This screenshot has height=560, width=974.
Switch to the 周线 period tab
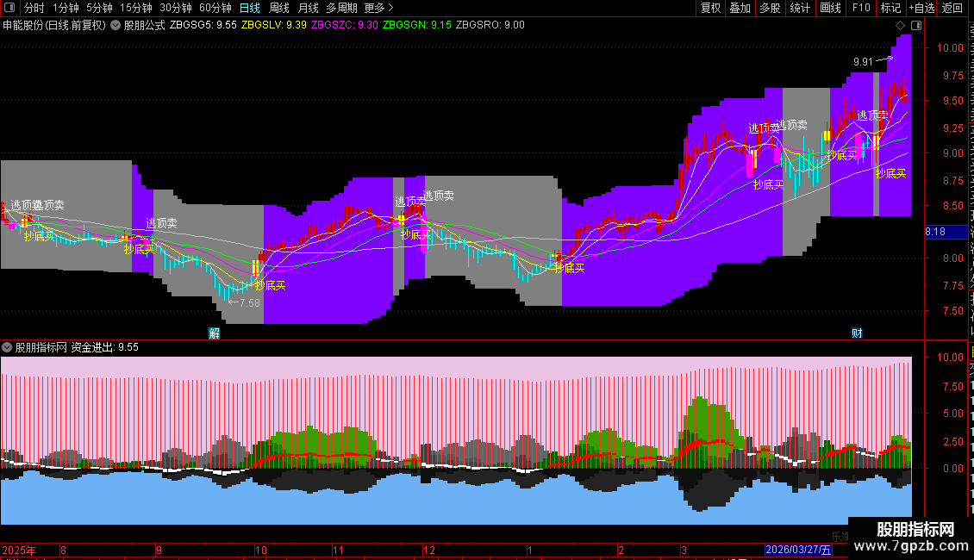279,8
